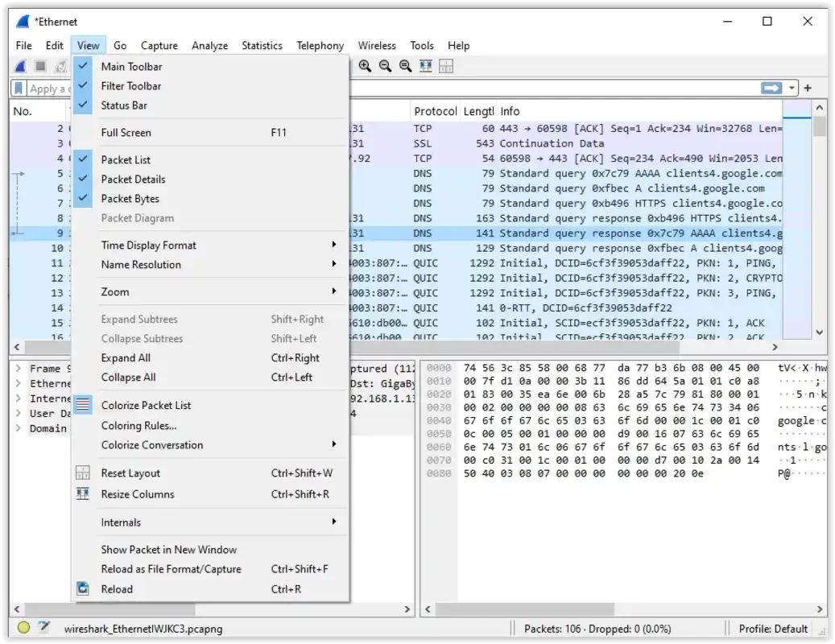This screenshot has height=644, width=835.
Task: Click the No. column header
Action: (x=39, y=111)
